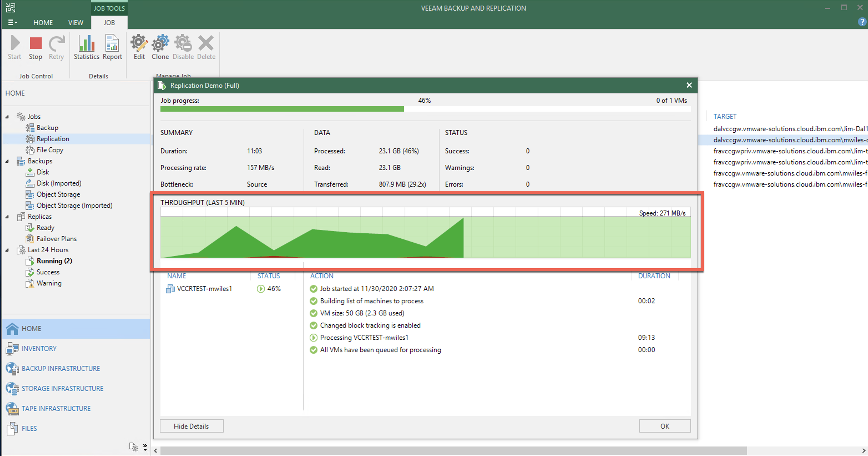This screenshot has width=868, height=456.
Task: Collapse the Backups tree node
Action: tap(7, 161)
